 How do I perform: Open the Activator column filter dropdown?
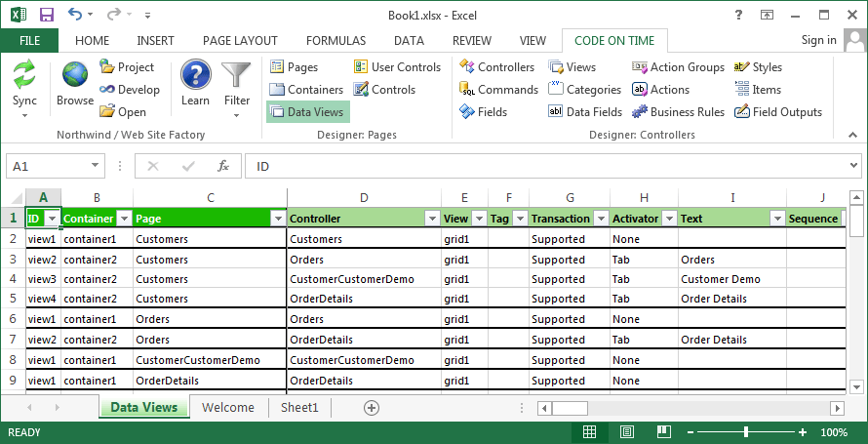point(670,219)
